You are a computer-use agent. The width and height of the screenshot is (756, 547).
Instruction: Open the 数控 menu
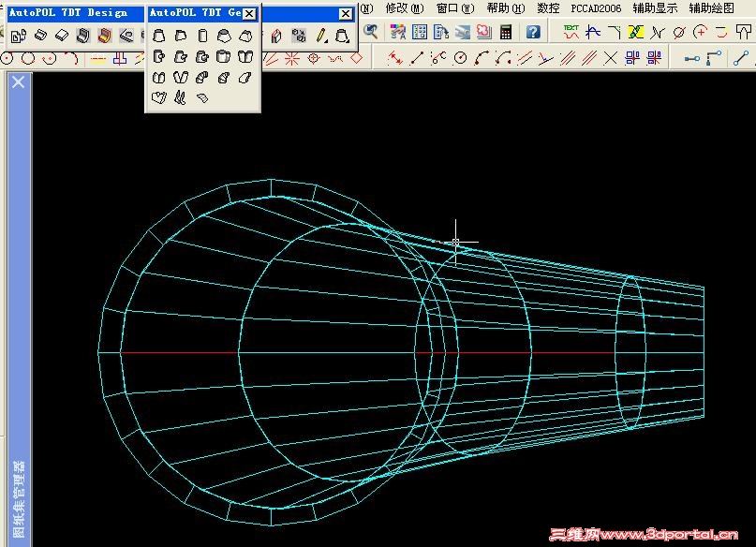(548, 8)
